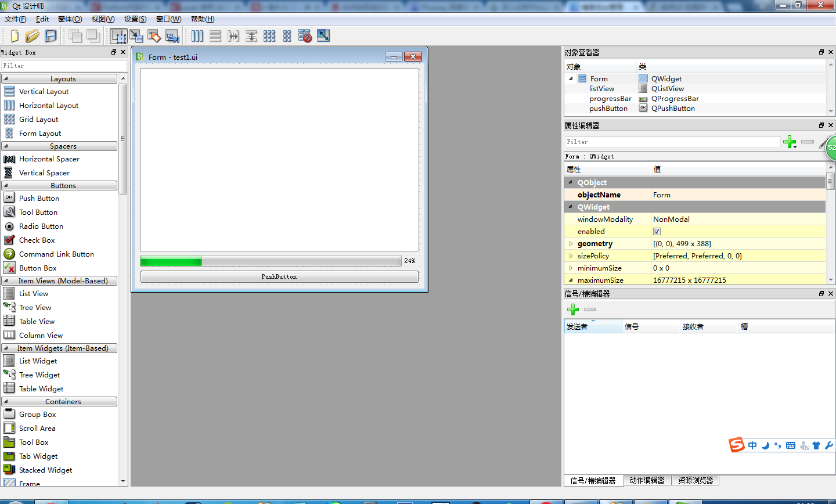Toggle the enabled property checkbox
Screen dimensions: 836x504
[657, 231]
